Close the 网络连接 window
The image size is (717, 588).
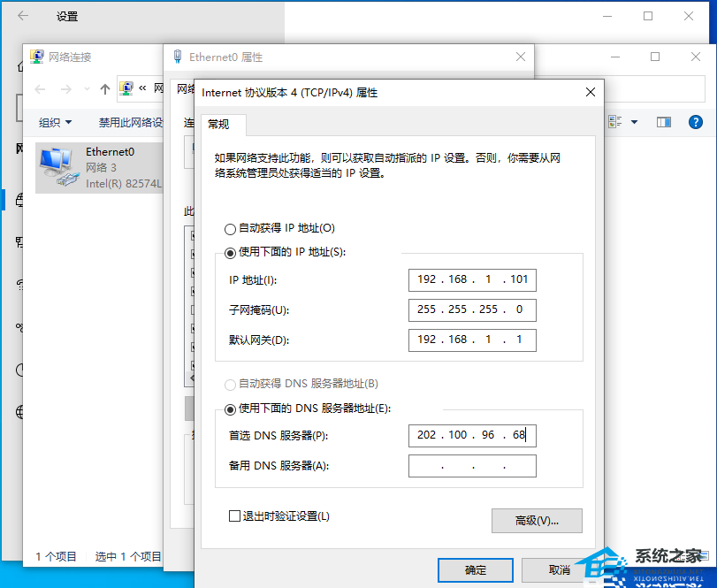696,57
